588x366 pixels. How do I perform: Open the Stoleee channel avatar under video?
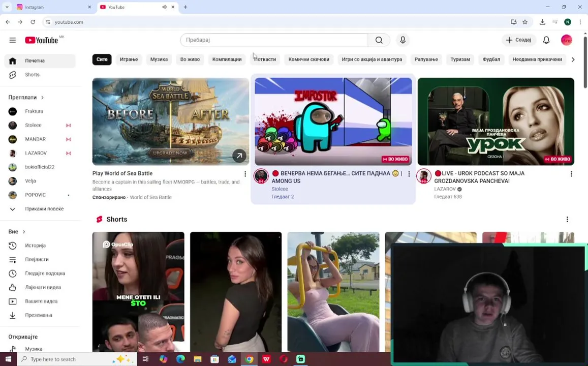(261, 176)
